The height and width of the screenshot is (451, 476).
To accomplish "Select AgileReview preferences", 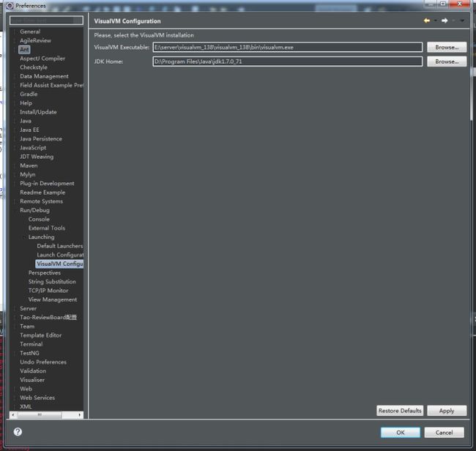I will (36, 40).
